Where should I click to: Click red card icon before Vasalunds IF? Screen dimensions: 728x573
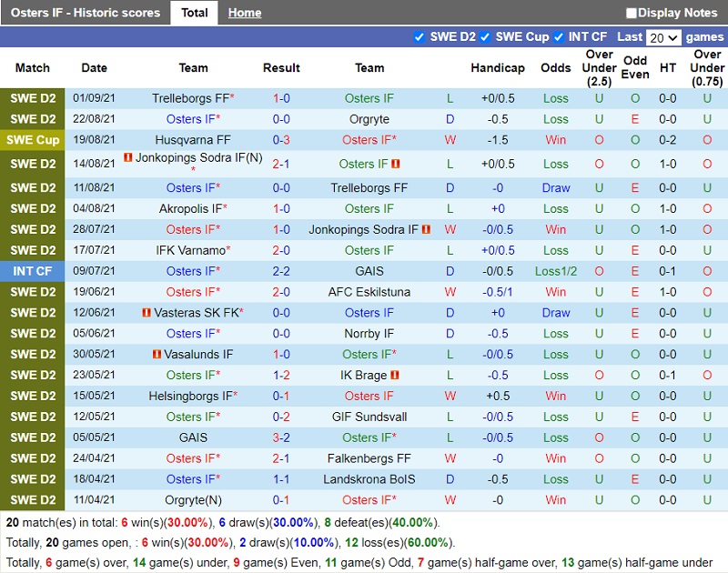coord(157,355)
